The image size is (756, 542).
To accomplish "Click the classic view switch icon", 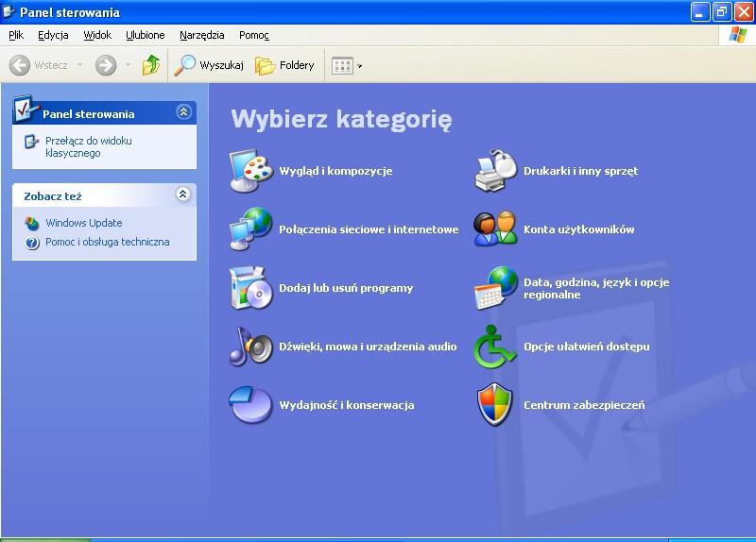I will (x=31, y=142).
